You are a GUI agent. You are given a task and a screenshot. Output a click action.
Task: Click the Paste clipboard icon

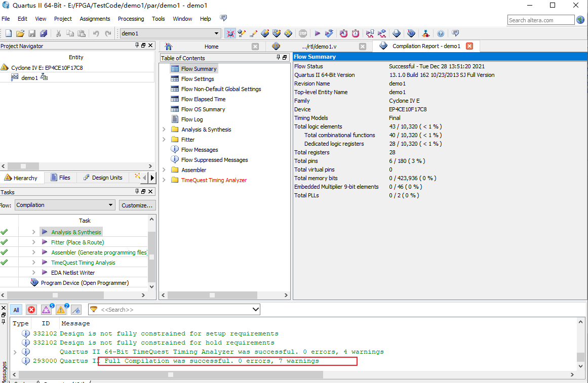tap(82, 33)
